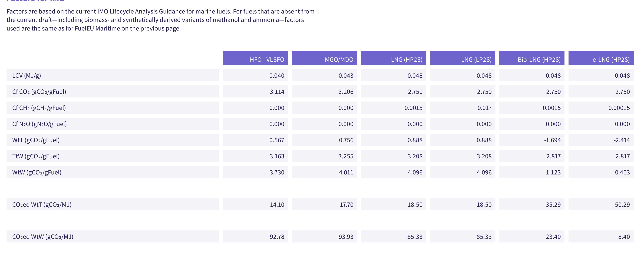Click the HFO - VLSFO column header

coord(255,58)
